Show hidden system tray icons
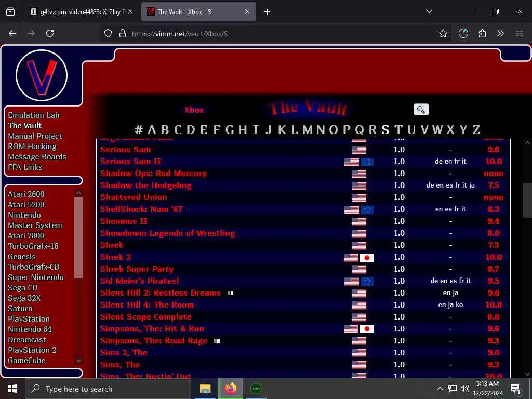The width and height of the screenshot is (532, 399). tap(440, 389)
